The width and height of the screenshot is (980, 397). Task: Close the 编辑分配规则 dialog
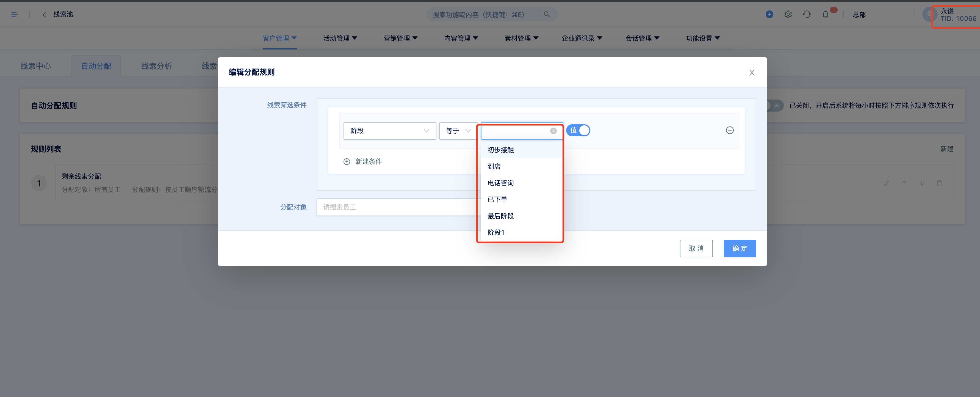point(752,72)
